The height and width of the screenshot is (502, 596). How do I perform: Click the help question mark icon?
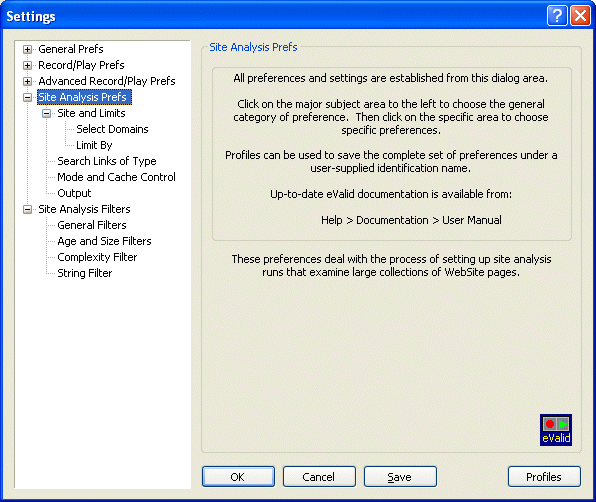(557, 16)
